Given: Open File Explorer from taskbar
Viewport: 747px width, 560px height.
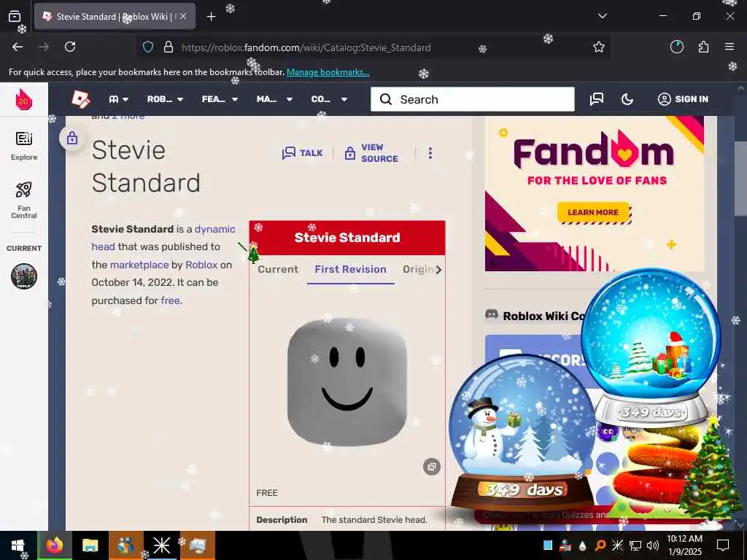Looking at the screenshot, I should pos(90,545).
